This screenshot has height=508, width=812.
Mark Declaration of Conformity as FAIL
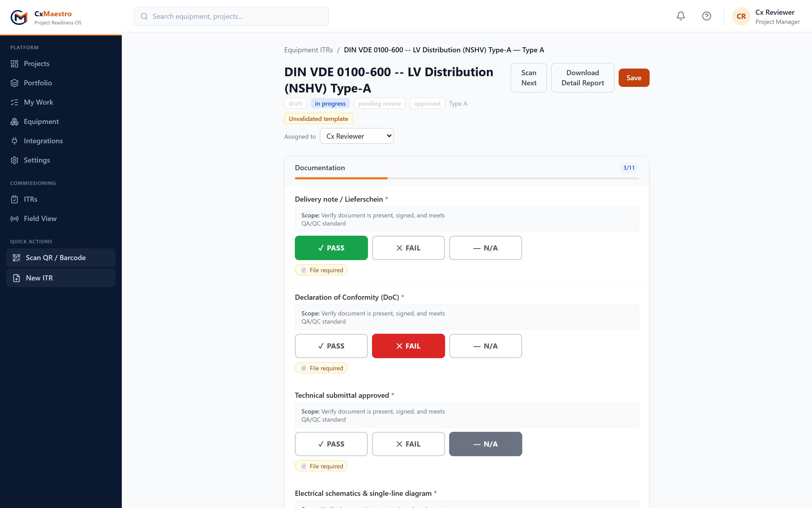[x=408, y=346]
